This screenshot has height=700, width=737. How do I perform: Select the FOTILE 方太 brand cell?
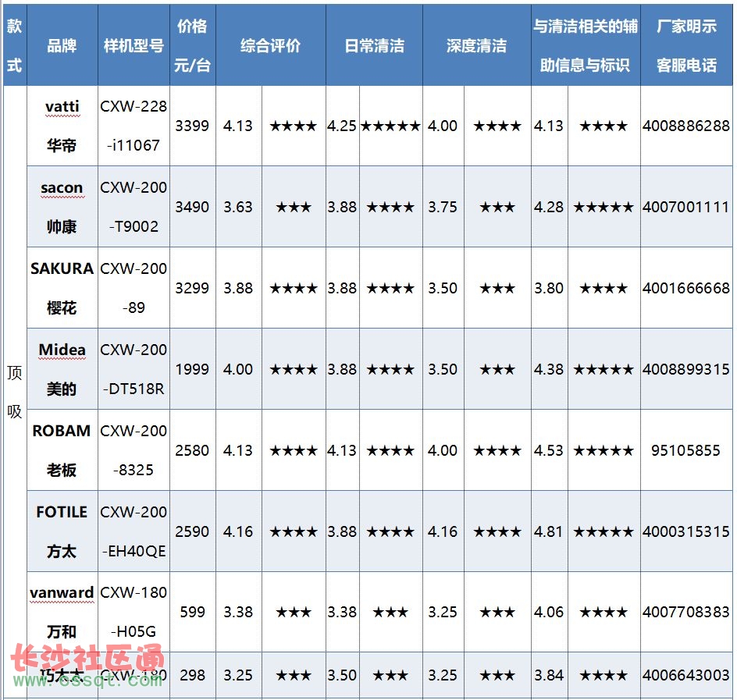tap(62, 531)
